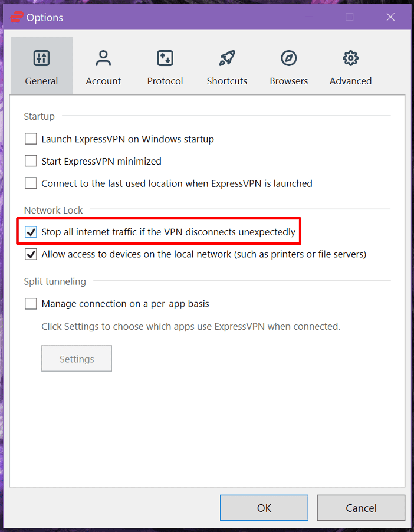The width and height of the screenshot is (414, 532).
Task: Disable access to local network devices
Action: 31,254
